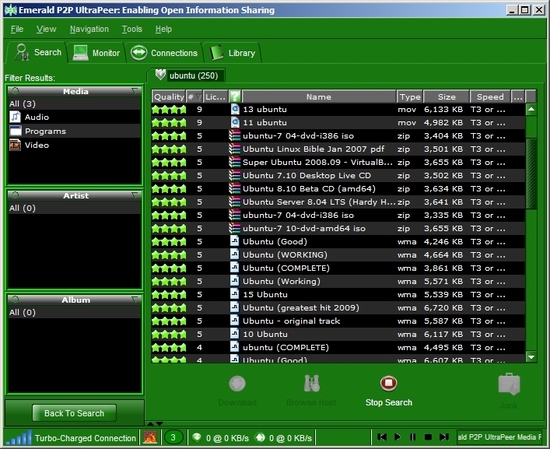The image size is (550, 449).
Task: Skip to next track in media player
Action: 444,437
